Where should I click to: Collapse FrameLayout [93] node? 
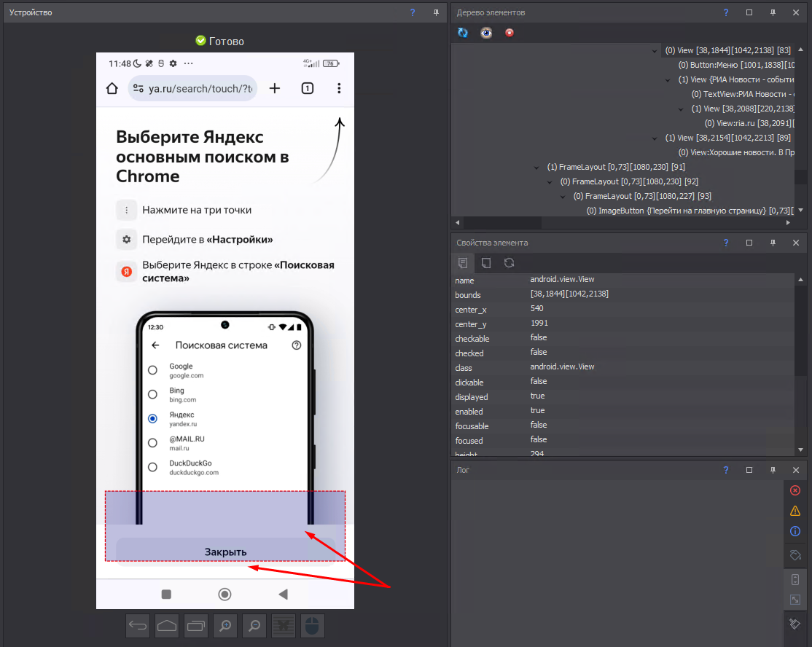pyautogui.click(x=563, y=196)
